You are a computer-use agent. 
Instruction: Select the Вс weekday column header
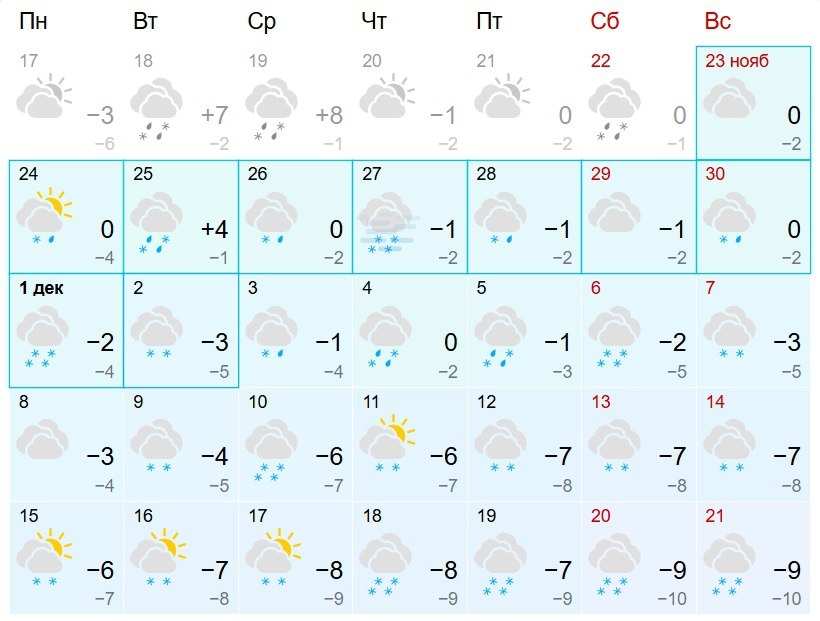pyautogui.click(x=718, y=22)
